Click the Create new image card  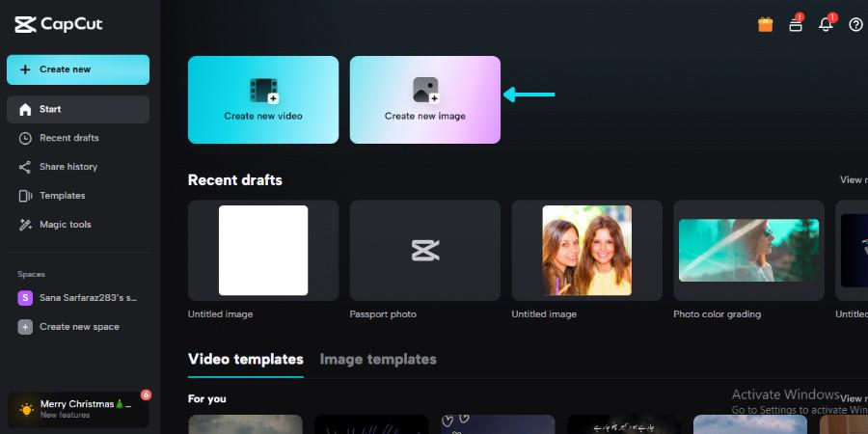point(425,99)
